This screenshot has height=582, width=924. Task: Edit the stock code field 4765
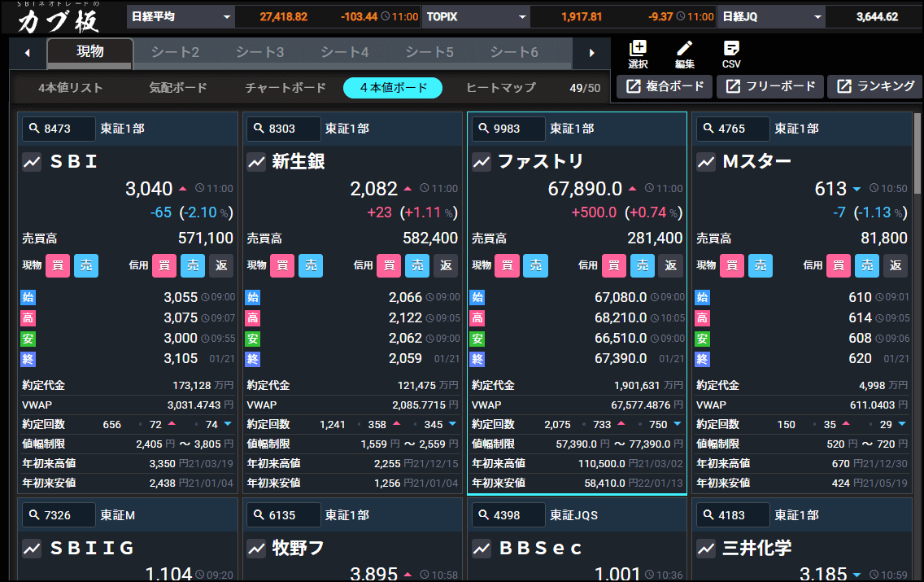pos(733,129)
